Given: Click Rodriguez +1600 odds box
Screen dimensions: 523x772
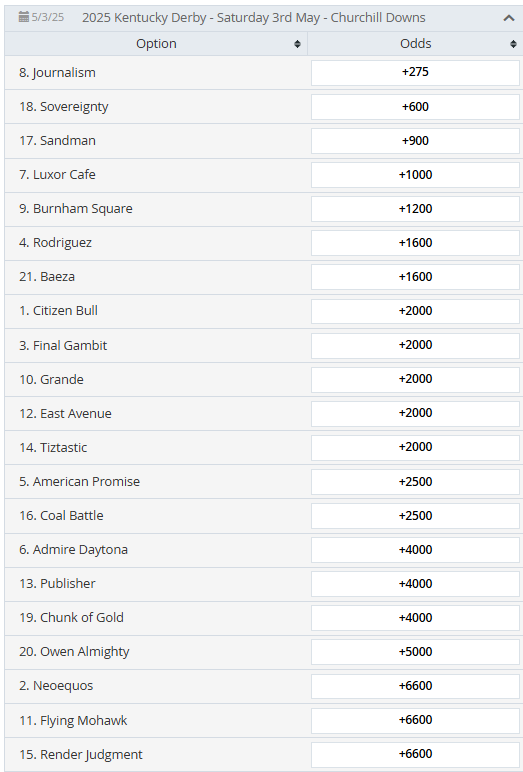Looking at the screenshot, I should [x=415, y=243].
